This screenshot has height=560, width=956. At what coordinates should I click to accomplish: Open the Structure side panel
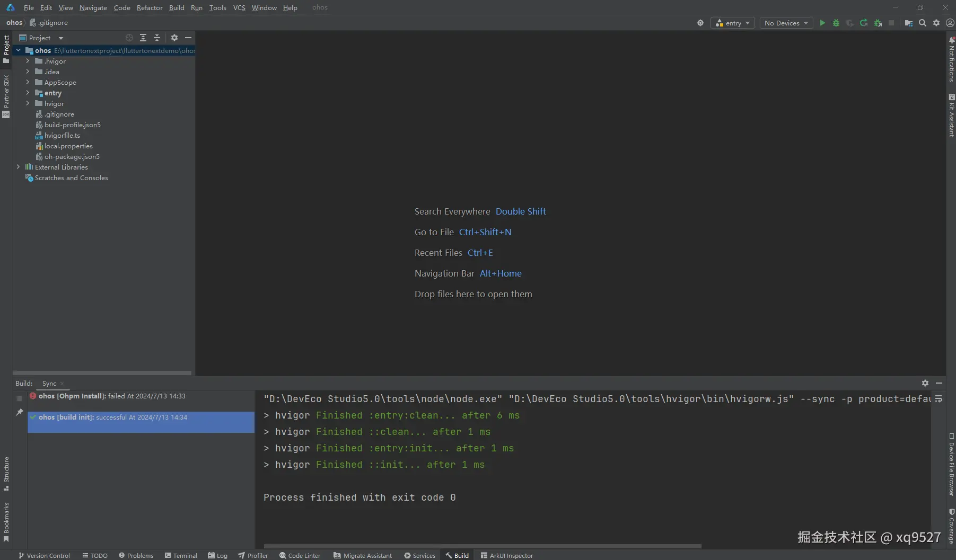[6, 474]
